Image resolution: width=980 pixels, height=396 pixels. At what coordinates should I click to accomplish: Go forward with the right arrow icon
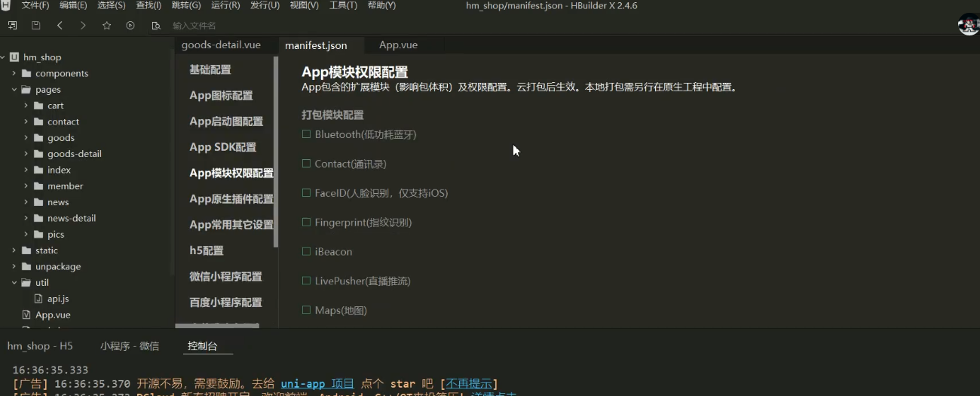tap(83, 26)
